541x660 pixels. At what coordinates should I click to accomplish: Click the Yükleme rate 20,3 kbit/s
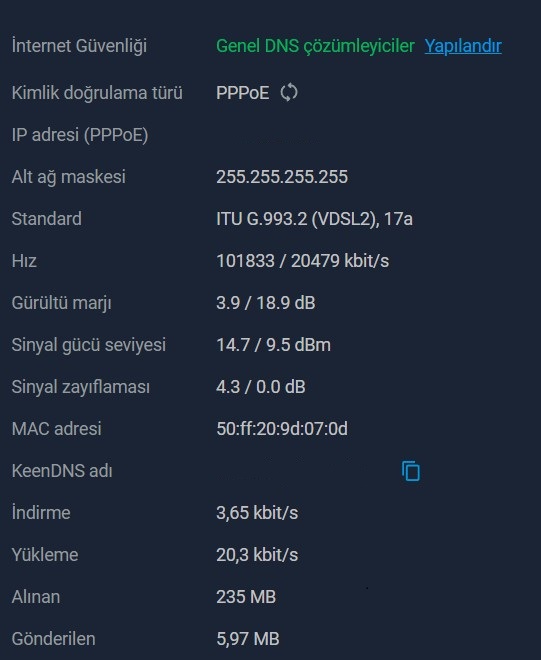pyautogui.click(x=257, y=555)
